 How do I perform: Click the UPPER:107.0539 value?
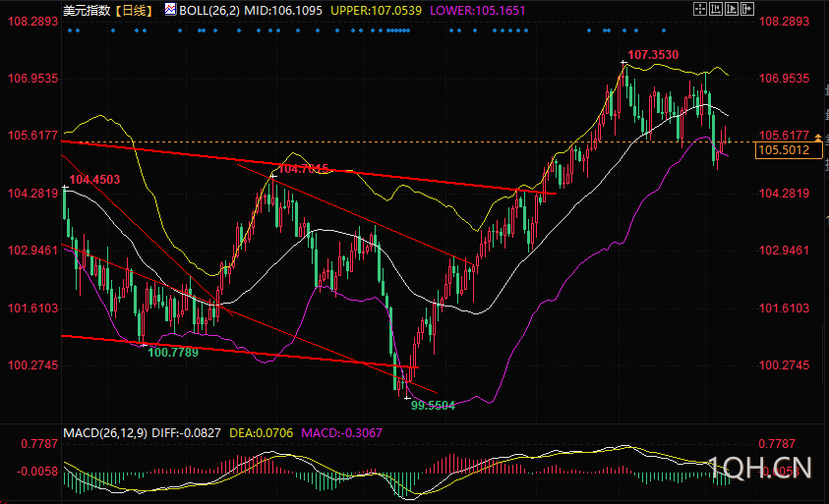[377, 11]
